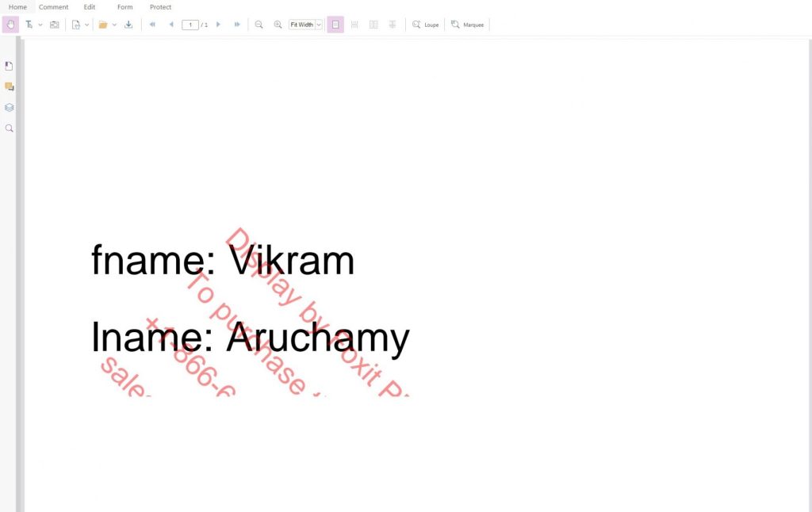Image resolution: width=812 pixels, height=512 pixels.
Task: Activate the Loupe tool
Action: click(x=425, y=25)
